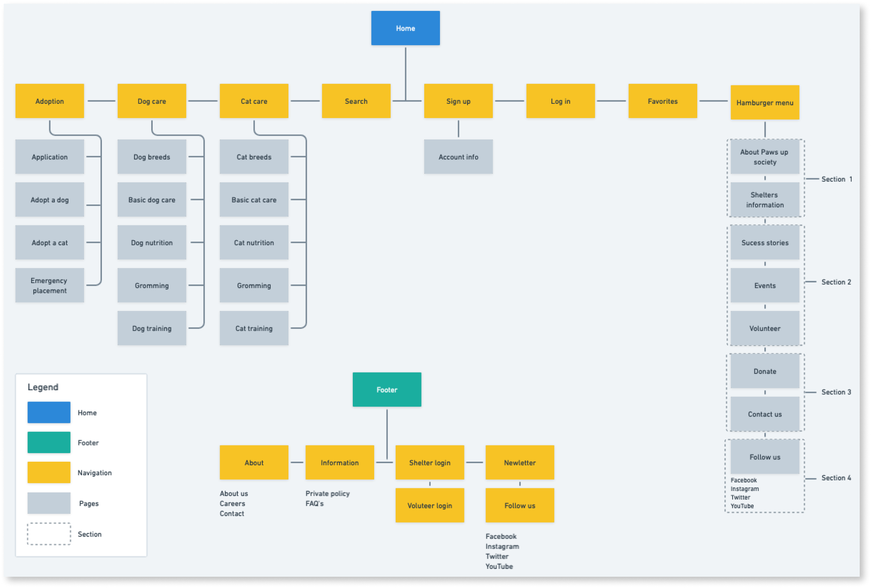Select the Adoption navigation box
Image resolution: width=871 pixels, height=588 pixels.
pos(50,101)
